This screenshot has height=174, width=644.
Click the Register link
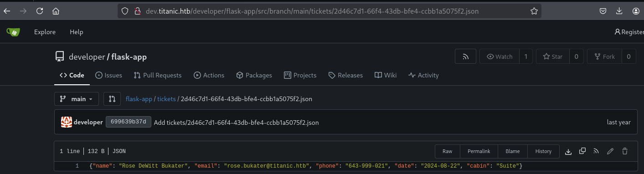[x=629, y=32]
